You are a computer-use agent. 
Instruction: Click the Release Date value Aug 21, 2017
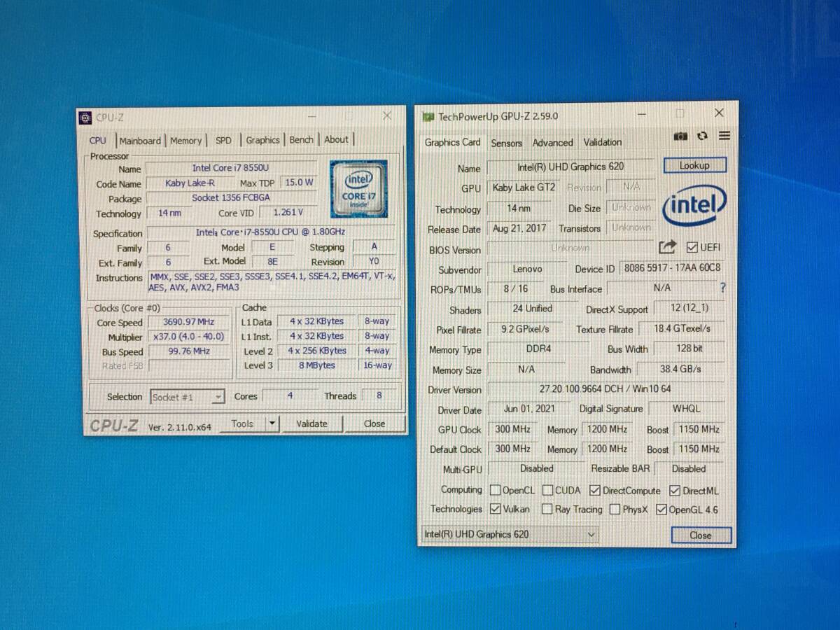pos(519,228)
